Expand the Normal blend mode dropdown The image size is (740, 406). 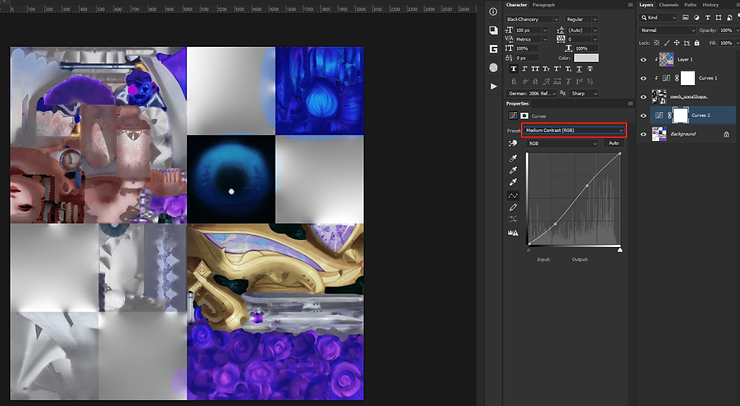coord(665,30)
